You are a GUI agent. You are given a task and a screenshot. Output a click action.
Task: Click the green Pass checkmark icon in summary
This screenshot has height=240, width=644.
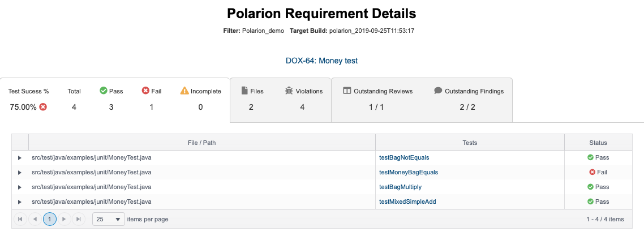pyautogui.click(x=104, y=91)
